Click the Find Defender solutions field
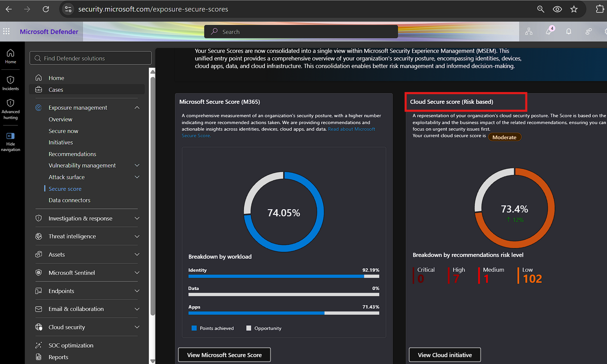Viewport: 607px width, 364px height. [x=90, y=58]
